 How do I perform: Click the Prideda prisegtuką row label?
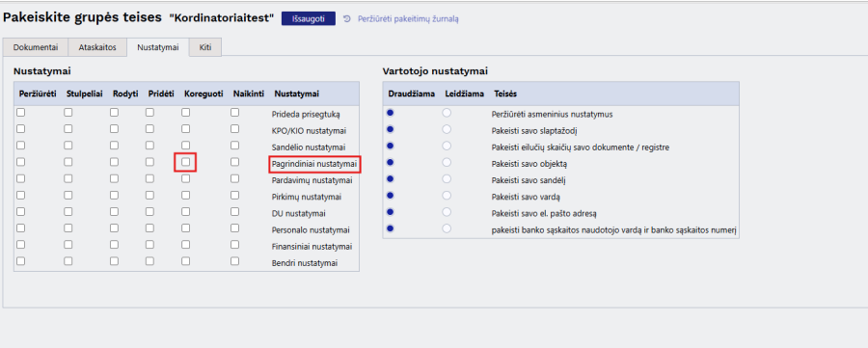tap(306, 115)
